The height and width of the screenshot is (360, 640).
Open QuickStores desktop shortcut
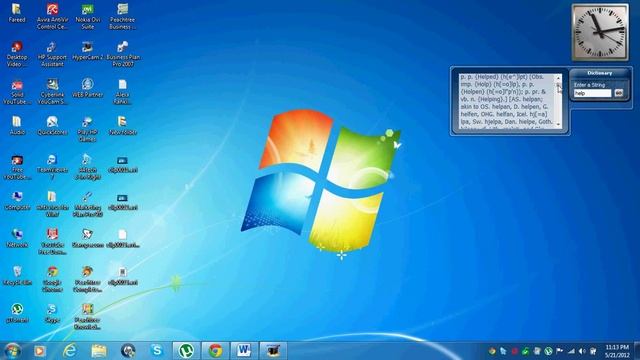click(52, 125)
